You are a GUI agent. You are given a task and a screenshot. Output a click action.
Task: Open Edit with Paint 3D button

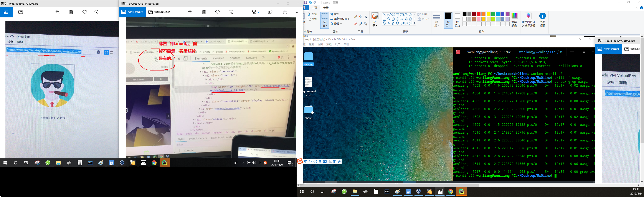(528, 20)
